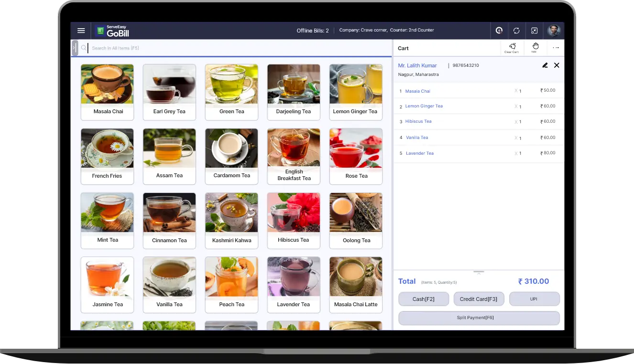This screenshot has height=364, width=634.
Task: Add Kashmiri Kahwa to the cart
Action: tap(231, 220)
